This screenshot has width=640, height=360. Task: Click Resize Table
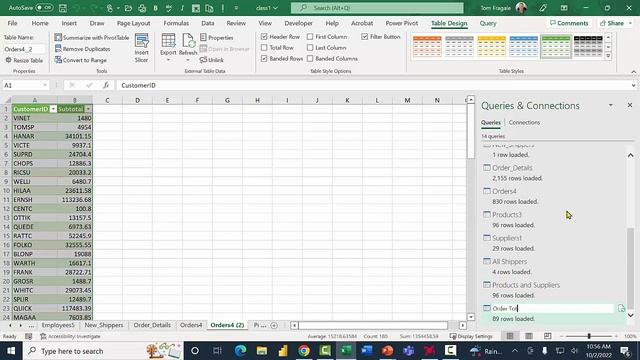pos(24,60)
